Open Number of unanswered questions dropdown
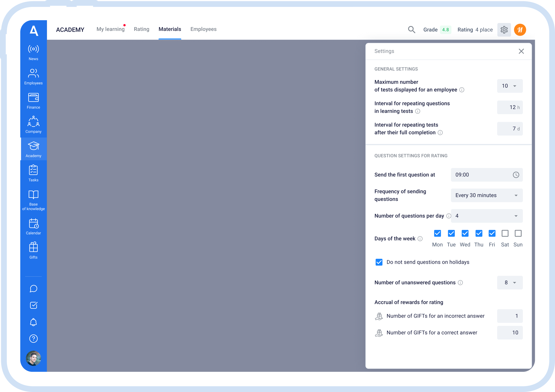This screenshot has width=555, height=392. 509,282
